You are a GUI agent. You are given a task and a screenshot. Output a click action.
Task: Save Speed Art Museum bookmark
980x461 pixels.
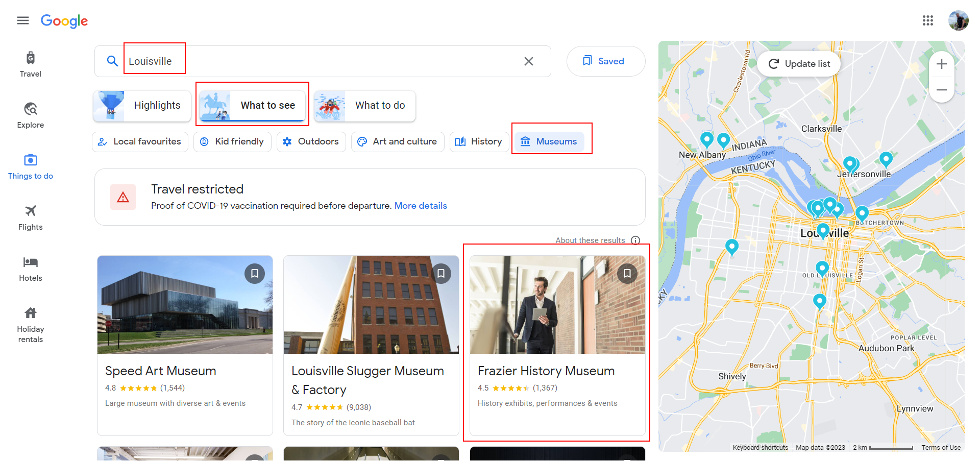click(255, 274)
